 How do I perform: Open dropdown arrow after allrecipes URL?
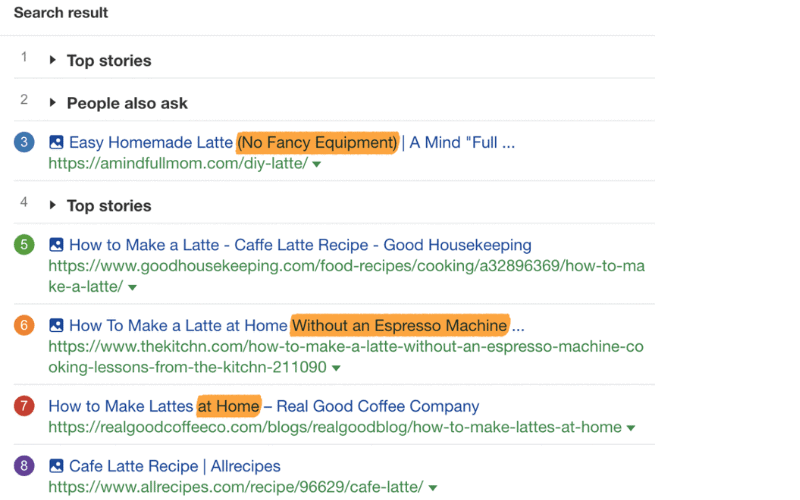coord(433,488)
